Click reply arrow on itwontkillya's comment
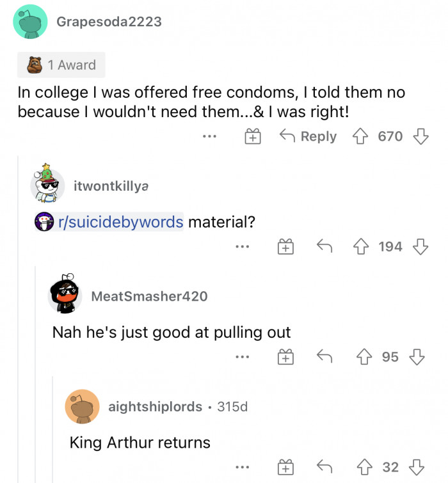The height and width of the screenshot is (483, 448). pos(325,246)
